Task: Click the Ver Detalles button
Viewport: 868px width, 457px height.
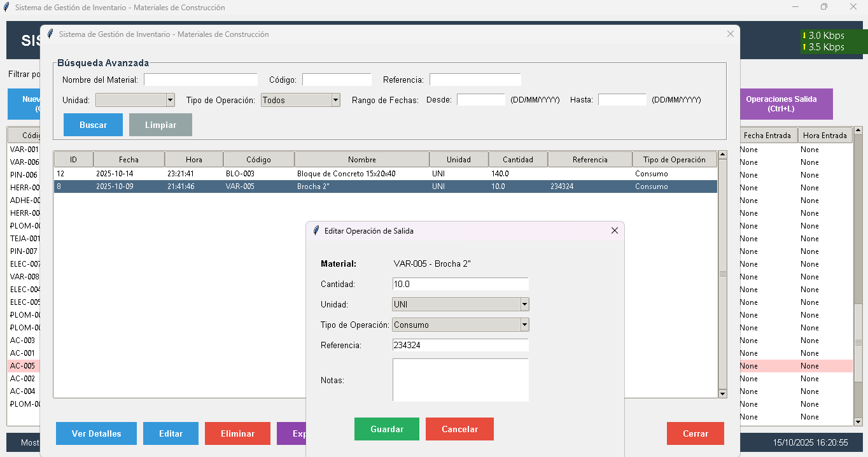Action: 96,433
